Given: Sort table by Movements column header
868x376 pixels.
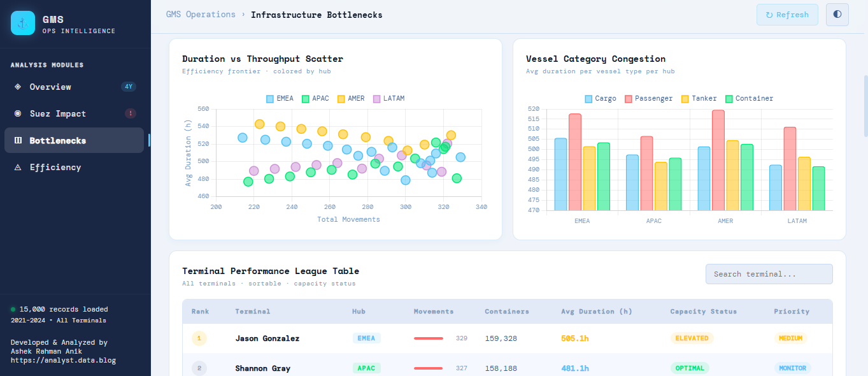Looking at the screenshot, I should pos(433,312).
